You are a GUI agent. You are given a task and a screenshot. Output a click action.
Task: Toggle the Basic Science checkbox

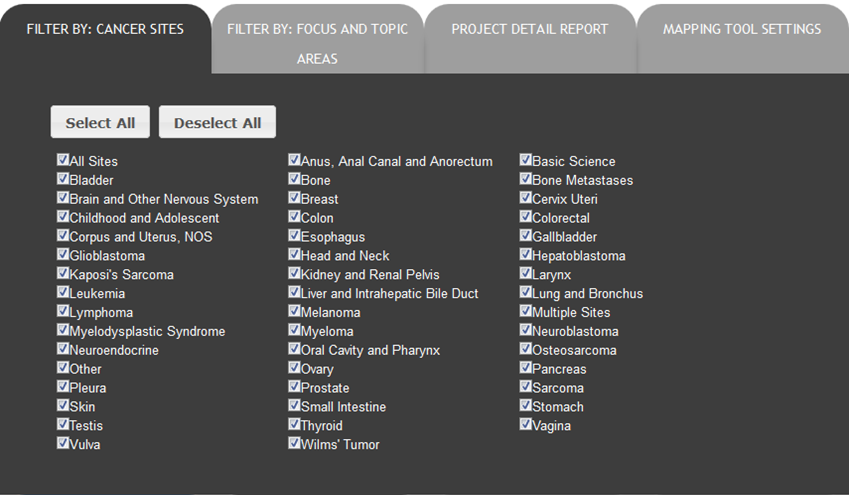click(525, 160)
